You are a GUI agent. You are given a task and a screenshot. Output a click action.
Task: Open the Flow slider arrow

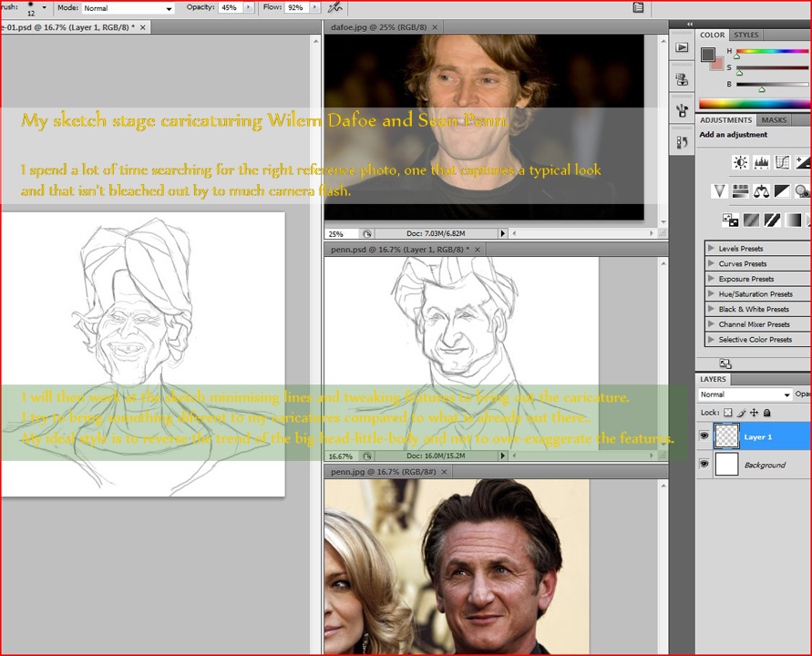314,8
